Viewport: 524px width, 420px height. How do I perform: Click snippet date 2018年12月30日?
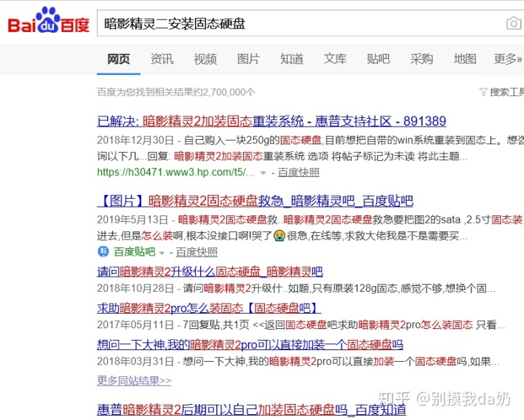point(135,140)
